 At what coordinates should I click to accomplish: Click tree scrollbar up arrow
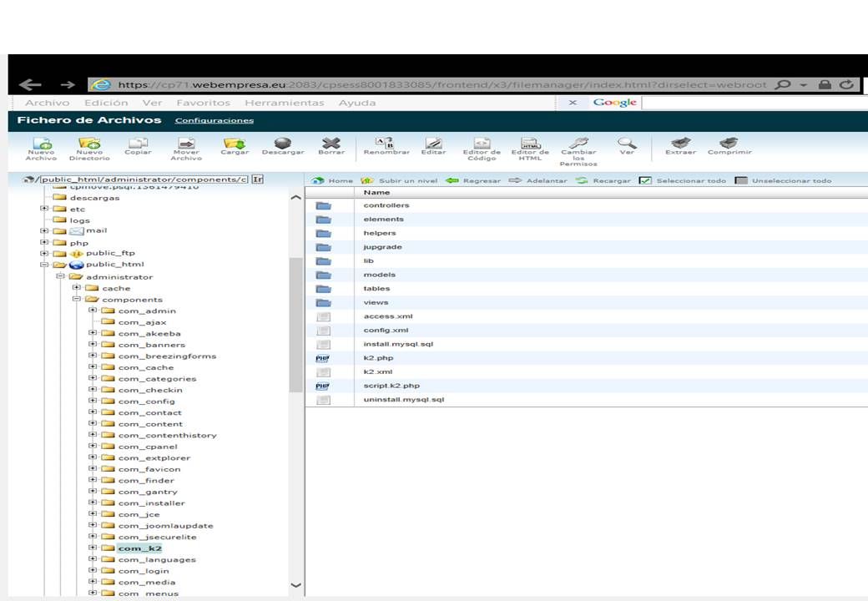click(x=296, y=197)
